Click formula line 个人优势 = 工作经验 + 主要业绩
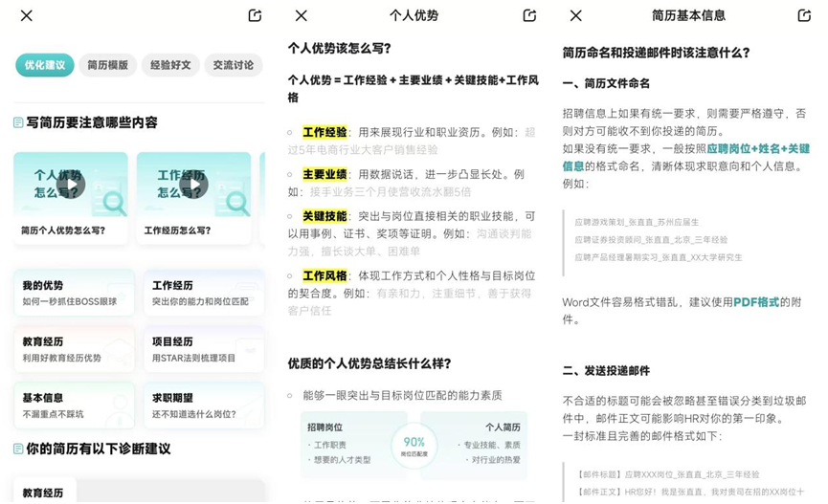828x504 pixels. coord(413,89)
